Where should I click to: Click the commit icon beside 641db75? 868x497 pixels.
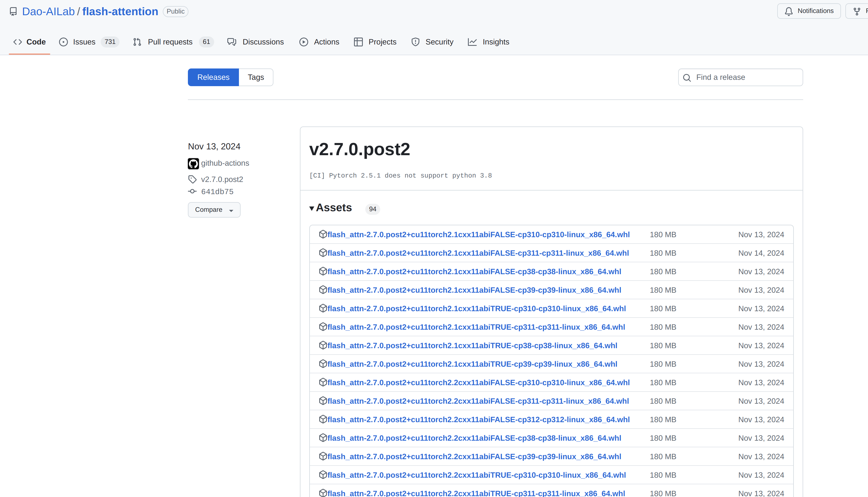coord(192,192)
